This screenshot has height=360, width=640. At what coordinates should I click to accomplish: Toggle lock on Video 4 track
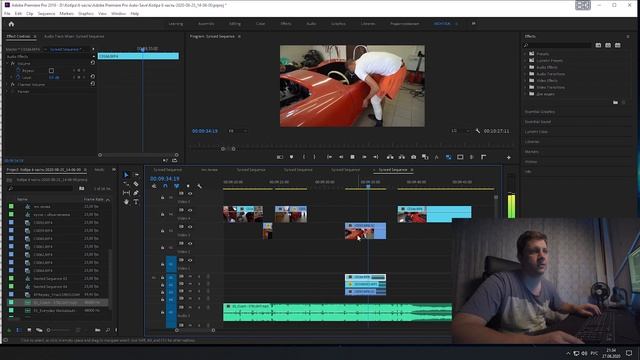(x=162, y=214)
